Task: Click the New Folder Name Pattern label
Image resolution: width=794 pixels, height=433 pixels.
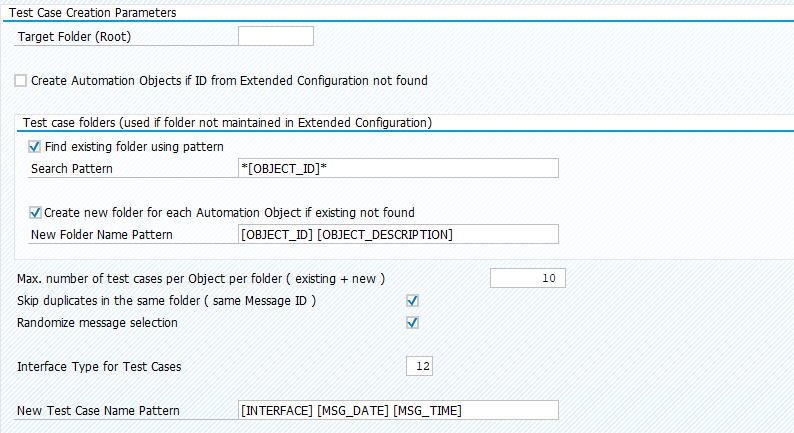Action: [102, 234]
